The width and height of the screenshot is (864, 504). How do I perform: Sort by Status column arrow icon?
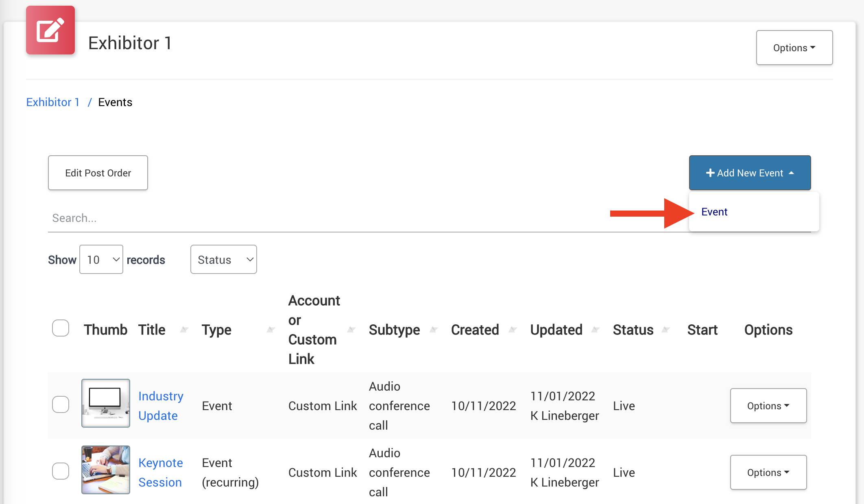(666, 330)
